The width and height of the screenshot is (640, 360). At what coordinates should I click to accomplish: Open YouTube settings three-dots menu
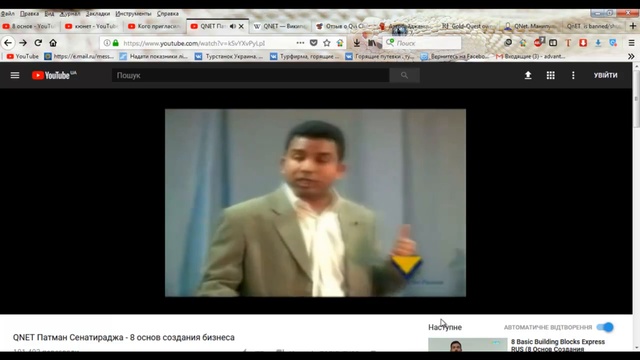573,75
